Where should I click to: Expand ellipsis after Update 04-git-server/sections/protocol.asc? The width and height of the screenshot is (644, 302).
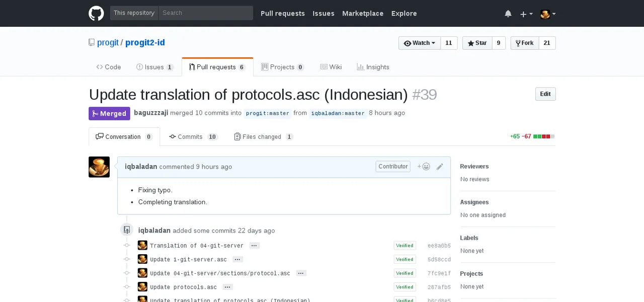301,273
